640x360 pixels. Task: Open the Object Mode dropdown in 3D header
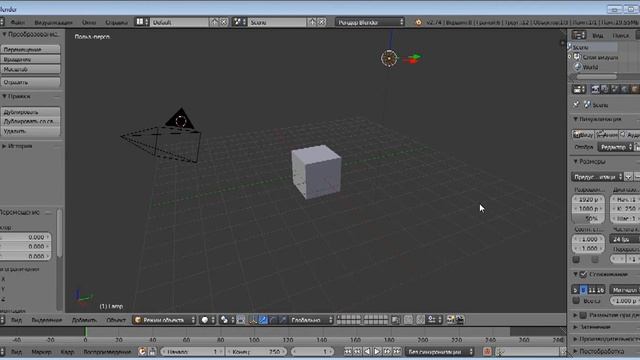164,320
